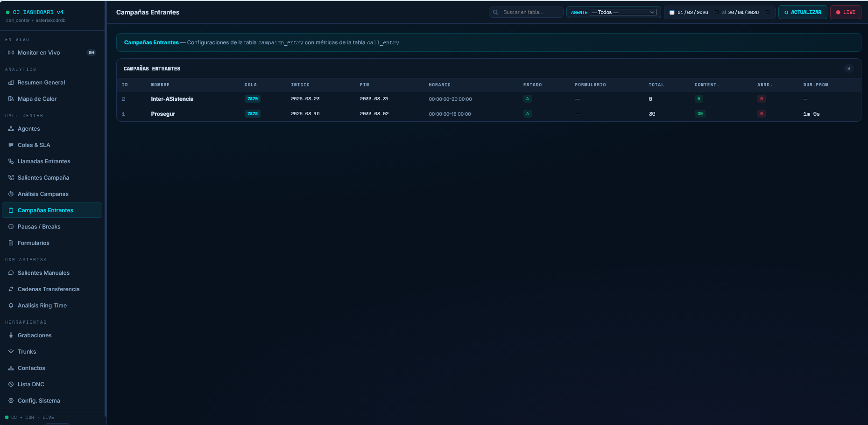Expand the Agente Todos dropdown

(623, 13)
